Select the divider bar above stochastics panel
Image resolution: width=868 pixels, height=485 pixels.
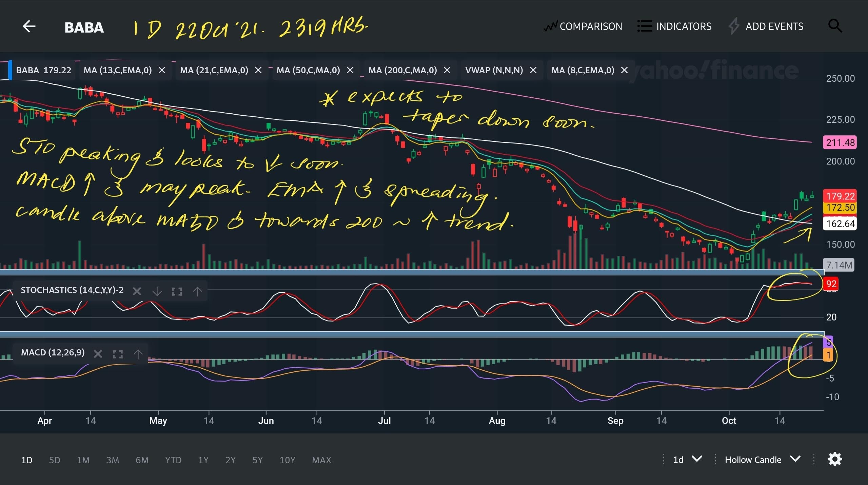[412, 272]
